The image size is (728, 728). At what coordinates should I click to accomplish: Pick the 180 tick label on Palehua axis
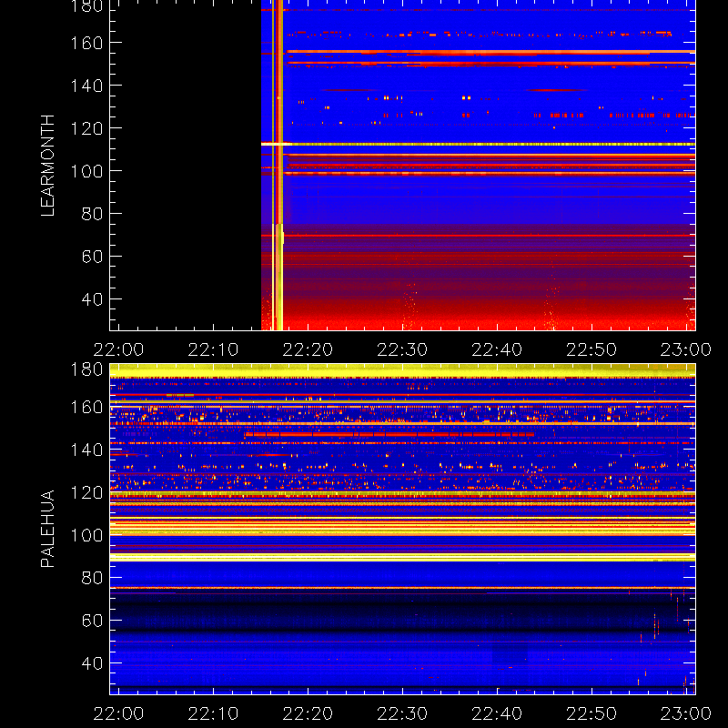[x=86, y=369]
